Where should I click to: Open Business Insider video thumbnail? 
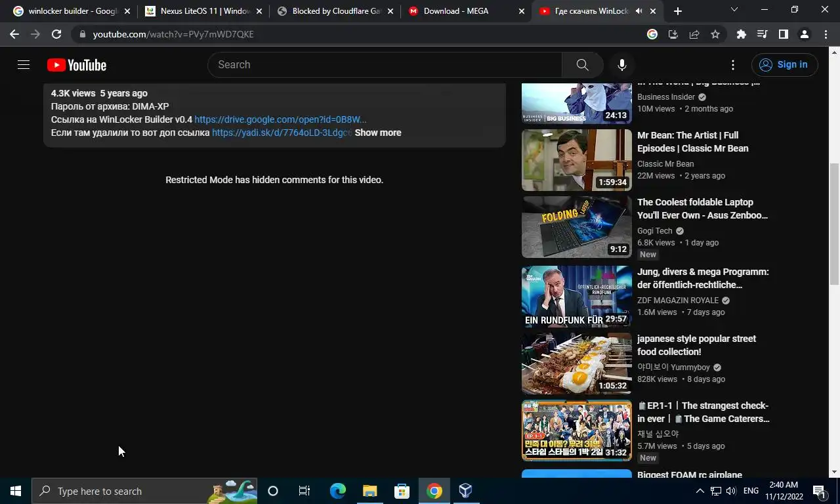[577, 103]
